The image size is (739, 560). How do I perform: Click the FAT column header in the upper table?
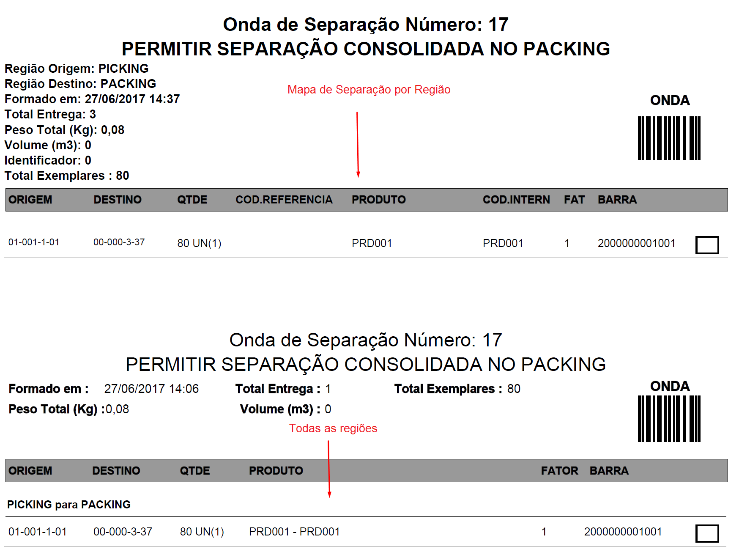574,200
